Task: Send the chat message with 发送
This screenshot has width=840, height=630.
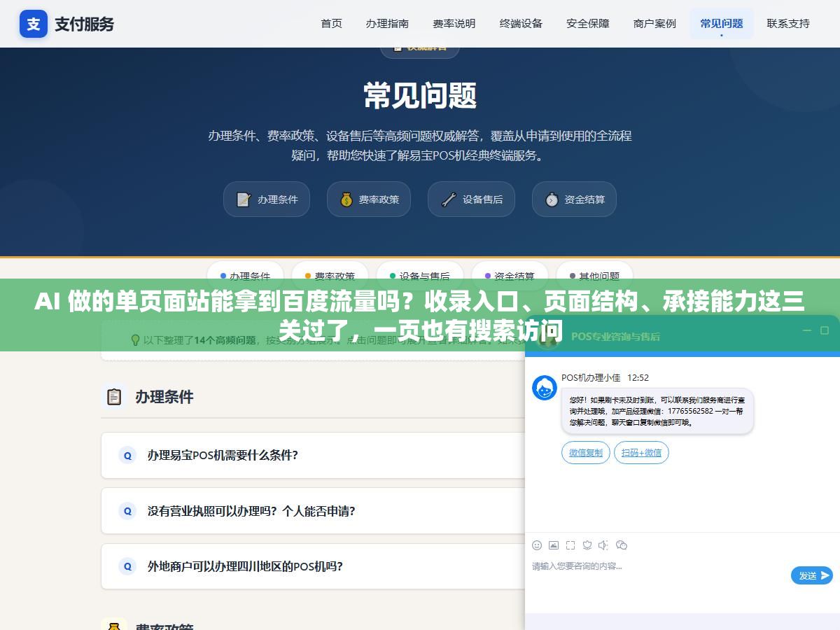Action: (812, 575)
